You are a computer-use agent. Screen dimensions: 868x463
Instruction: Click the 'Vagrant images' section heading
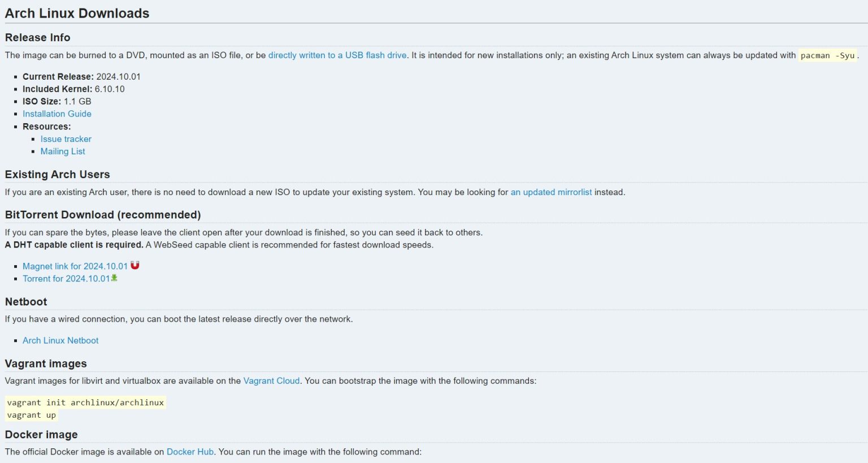click(46, 364)
